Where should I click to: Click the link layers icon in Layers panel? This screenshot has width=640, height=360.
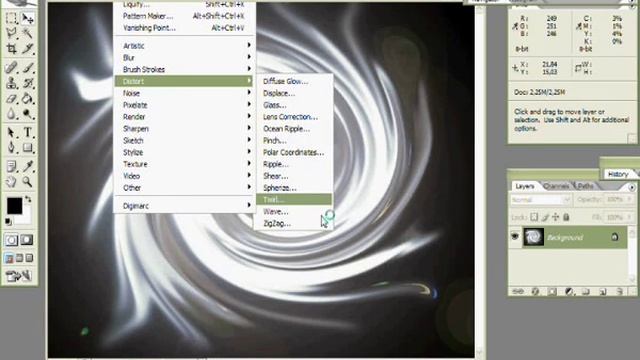[518, 291]
